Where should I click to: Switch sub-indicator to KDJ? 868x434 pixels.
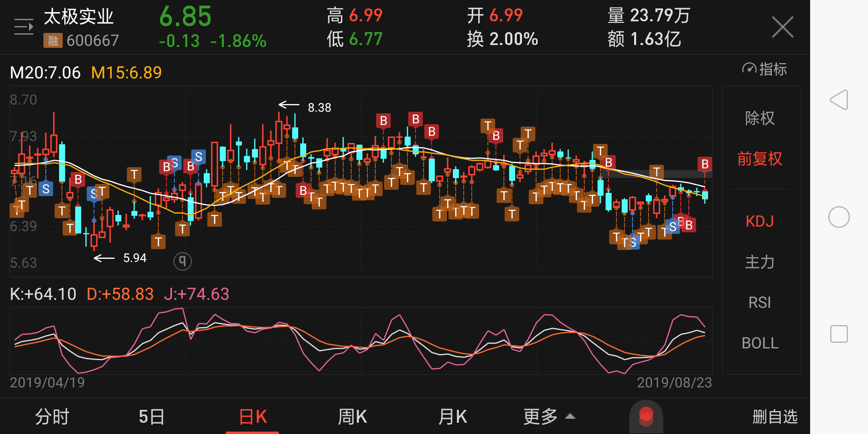coord(759,221)
